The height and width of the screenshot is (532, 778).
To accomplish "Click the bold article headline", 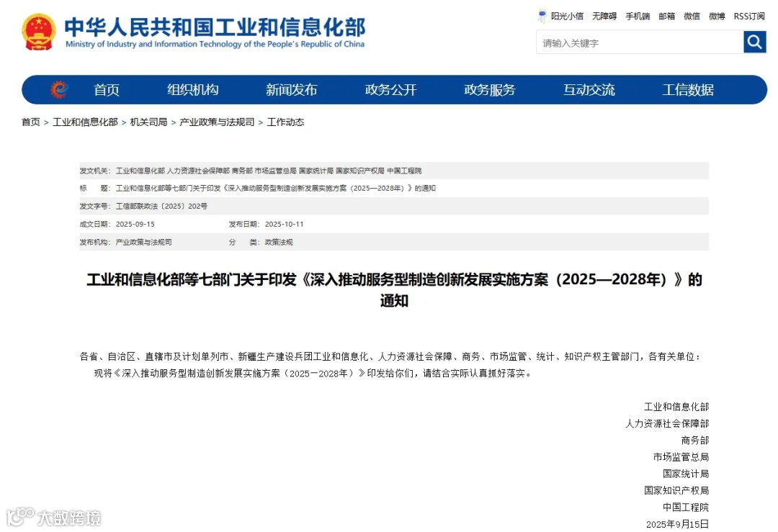I will 394,289.
